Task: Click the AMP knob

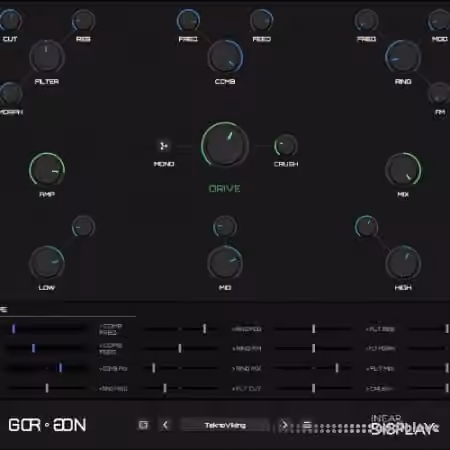Action: point(47,170)
